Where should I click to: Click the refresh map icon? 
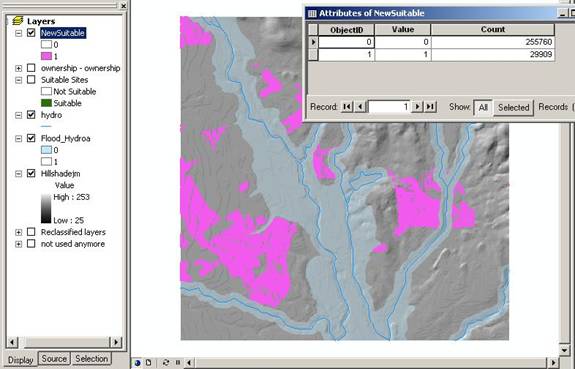click(x=166, y=363)
